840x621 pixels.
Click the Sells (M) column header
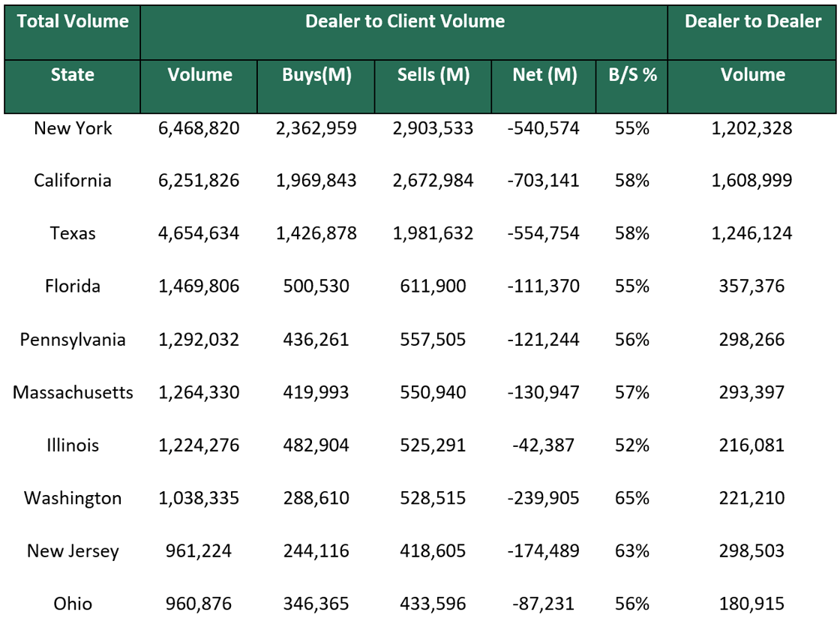pyautogui.click(x=432, y=75)
